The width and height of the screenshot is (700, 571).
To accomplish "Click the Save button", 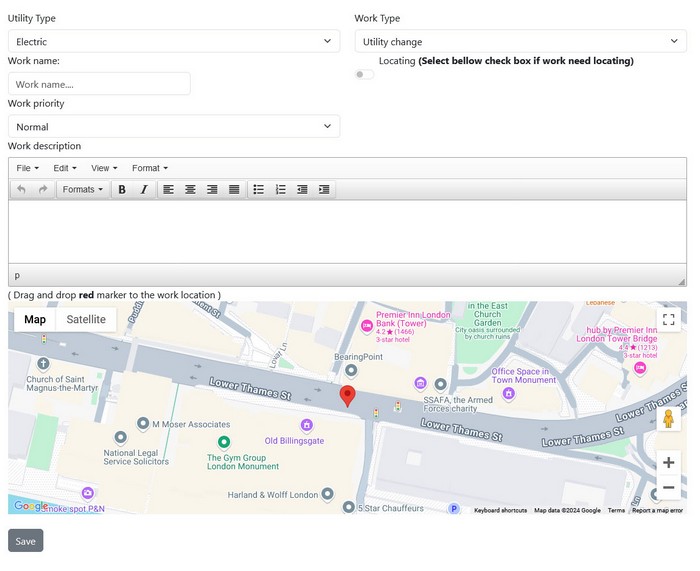I will click(25, 541).
